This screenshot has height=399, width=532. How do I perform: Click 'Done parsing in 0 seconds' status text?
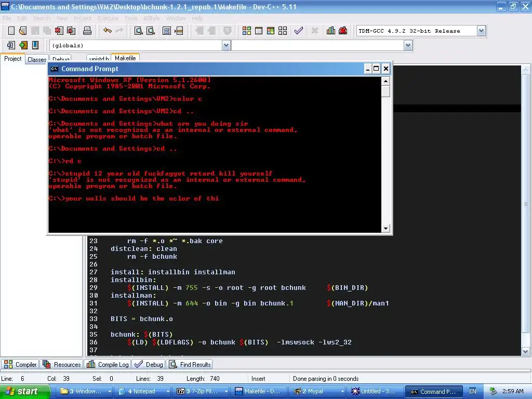[x=326, y=379]
